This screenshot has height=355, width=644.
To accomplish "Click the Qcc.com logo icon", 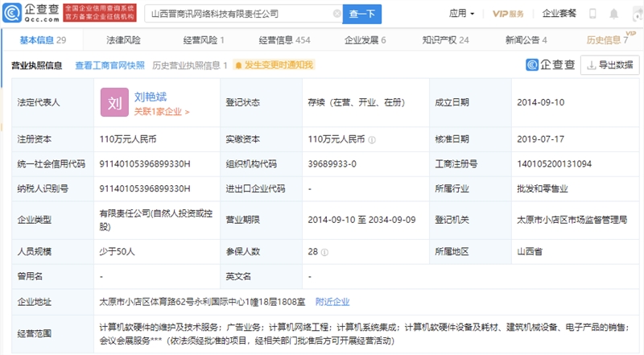I will coord(12,13).
